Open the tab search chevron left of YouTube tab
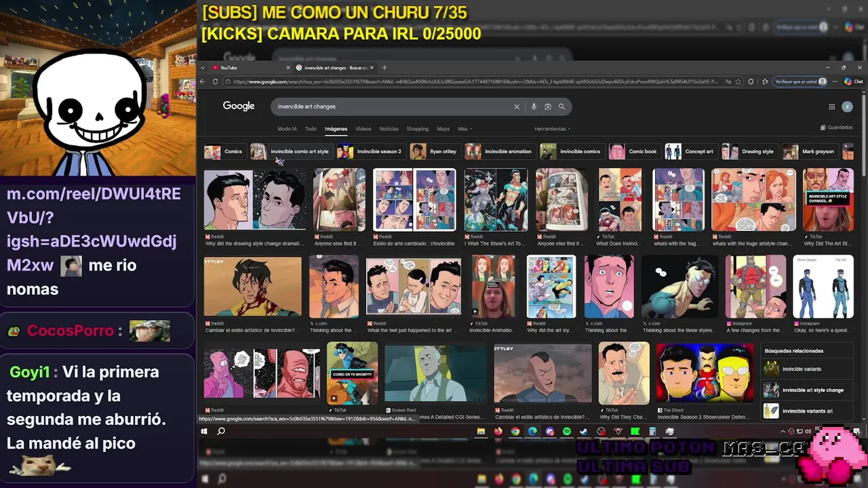 click(203, 68)
